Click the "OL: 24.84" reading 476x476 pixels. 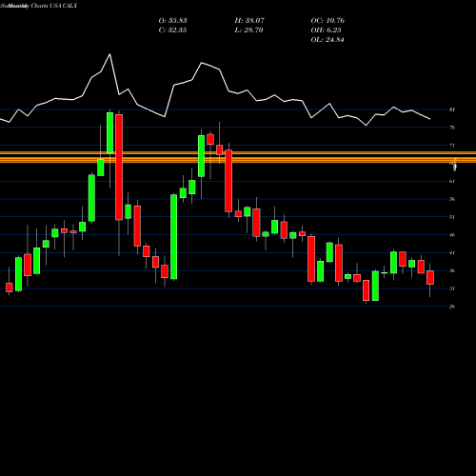[x=327, y=40]
